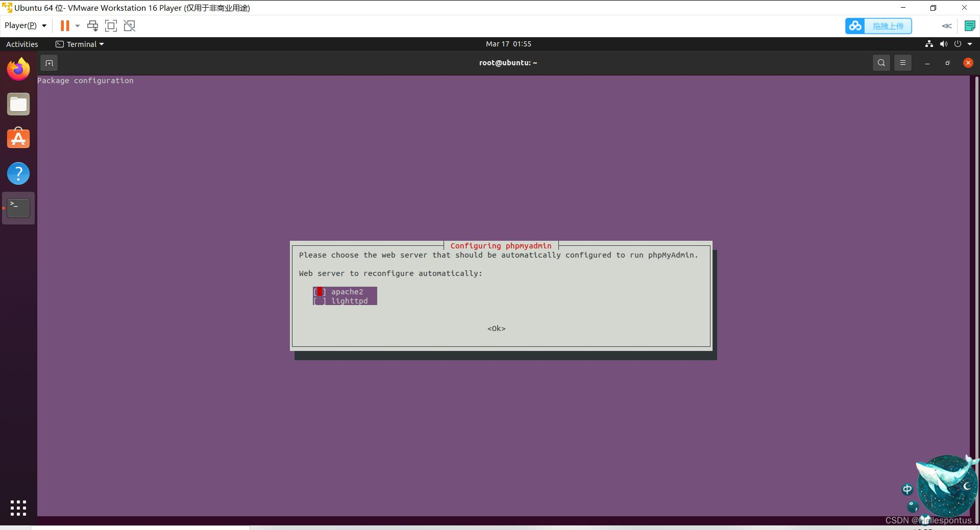Image resolution: width=980 pixels, height=530 pixels.
Task: Open search in the terminal title bar
Action: pyautogui.click(x=880, y=63)
